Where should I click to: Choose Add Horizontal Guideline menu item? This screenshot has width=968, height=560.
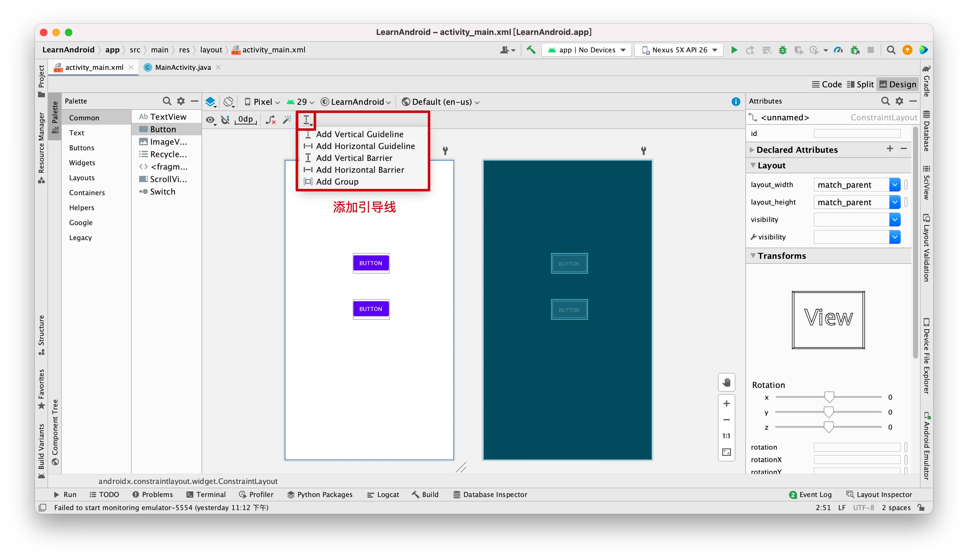[x=365, y=146]
